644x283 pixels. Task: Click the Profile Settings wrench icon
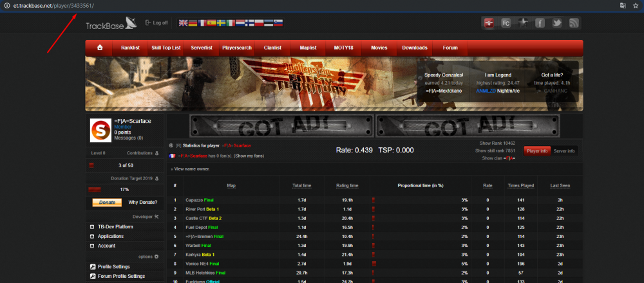(93, 266)
